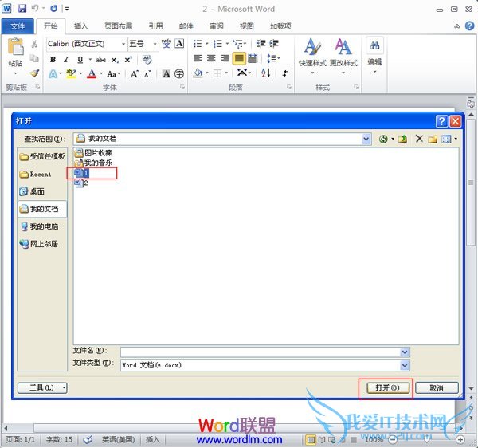The height and width of the screenshot is (448, 478).
Task: Click Grow Font icon
Action: [134, 74]
